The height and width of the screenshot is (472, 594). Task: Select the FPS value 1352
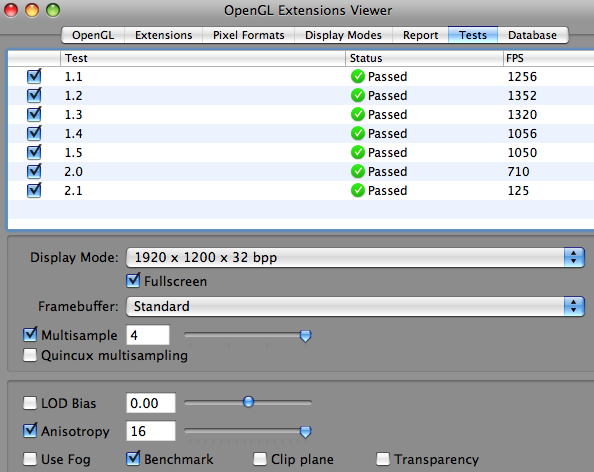[522, 95]
